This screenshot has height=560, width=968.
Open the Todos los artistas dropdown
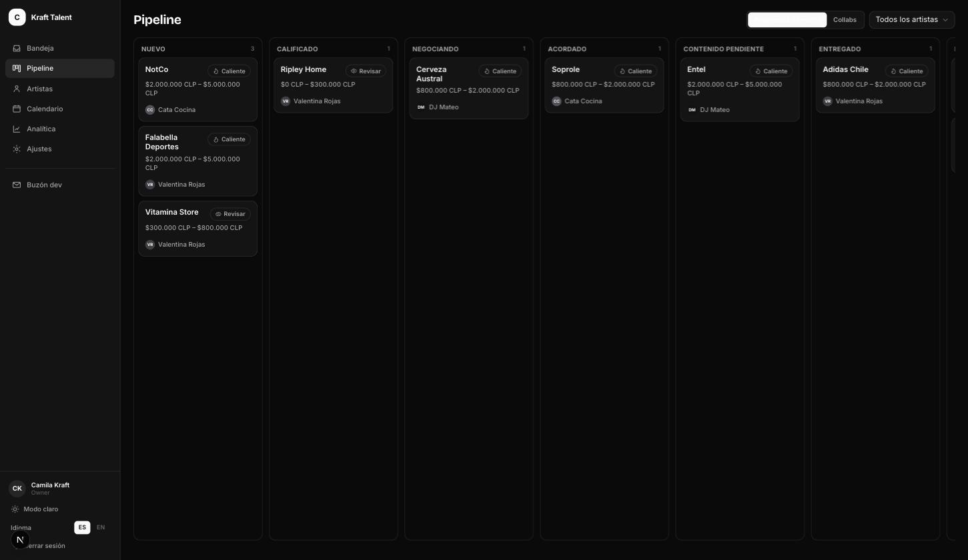911,20
